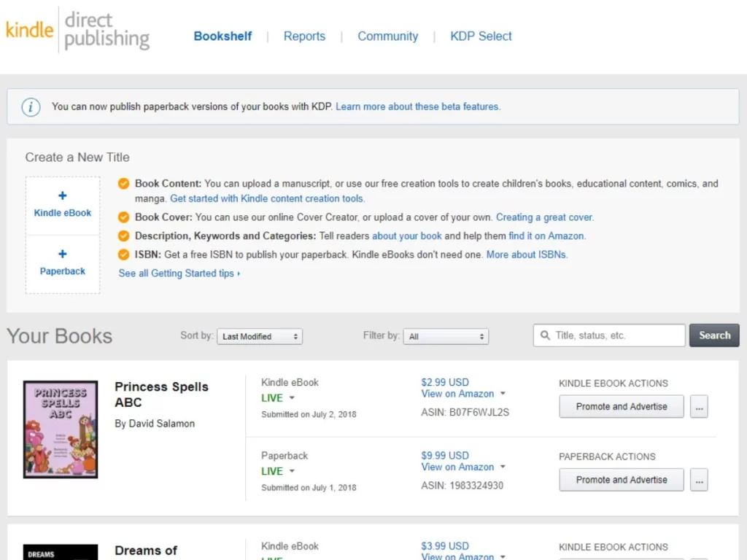The image size is (747, 560).
Task: Open the ellipsis menu for Princess Spells Kindle eBook
Action: click(699, 407)
